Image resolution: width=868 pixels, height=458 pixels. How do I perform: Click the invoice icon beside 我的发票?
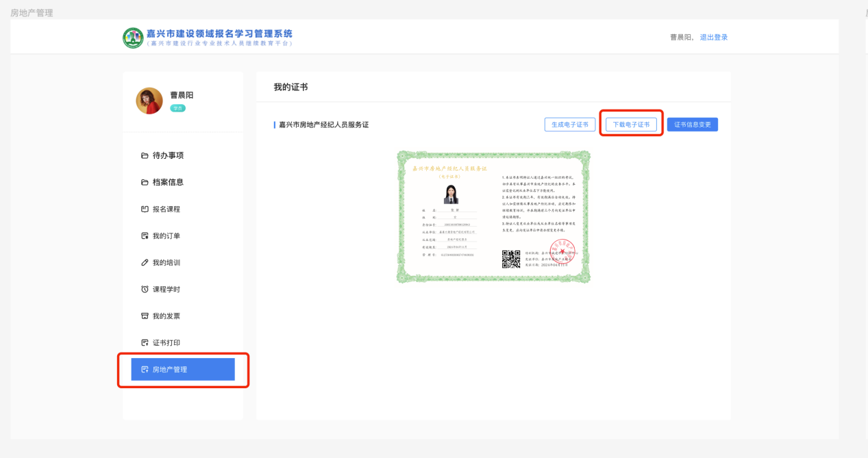click(145, 316)
